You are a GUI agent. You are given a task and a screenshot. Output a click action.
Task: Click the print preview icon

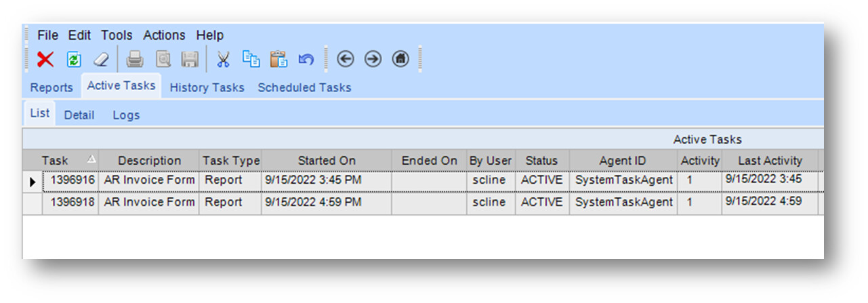pyautogui.click(x=163, y=60)
